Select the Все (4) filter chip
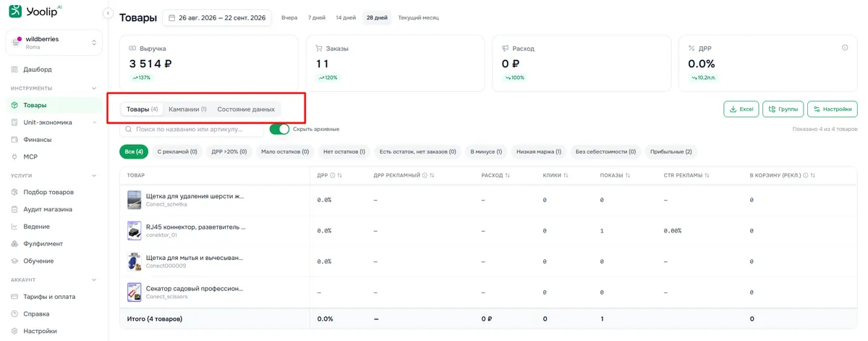Screen dimensions: 868x341 click(x=134, y=152)
